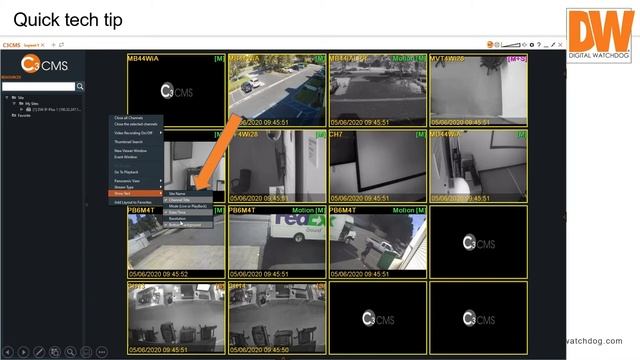Click the resource search input field
Screen dimensions: 640x360
click(x=38, y=86)
